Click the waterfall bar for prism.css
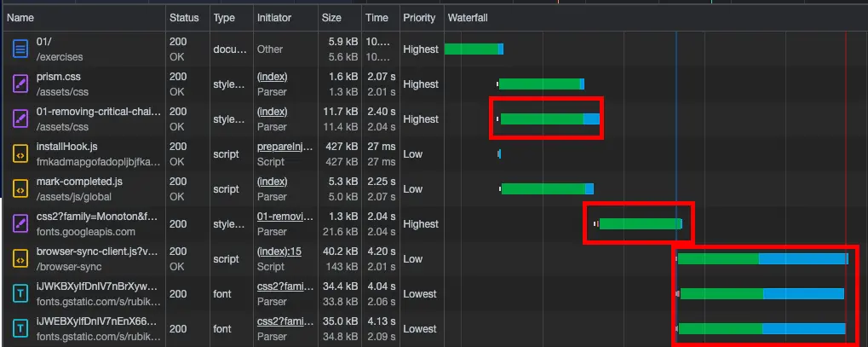Image resolution: width=868 pixels, height=347 pixels. (x=542, y=84)
